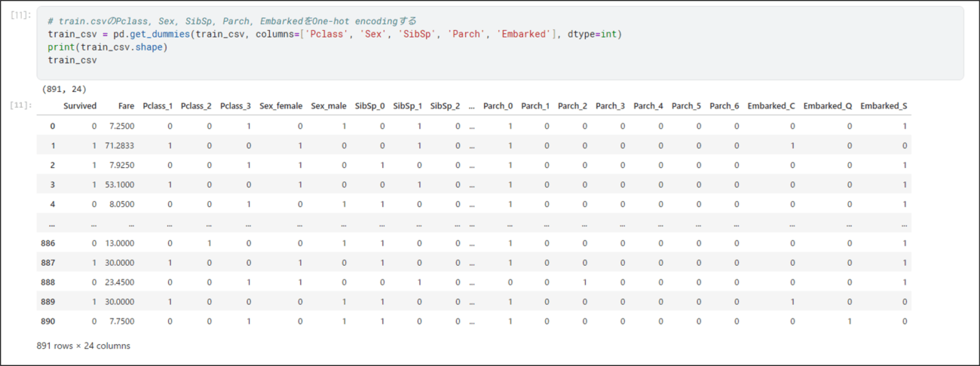Click the Fare value 30.0000 in row 889

[119, 302]
